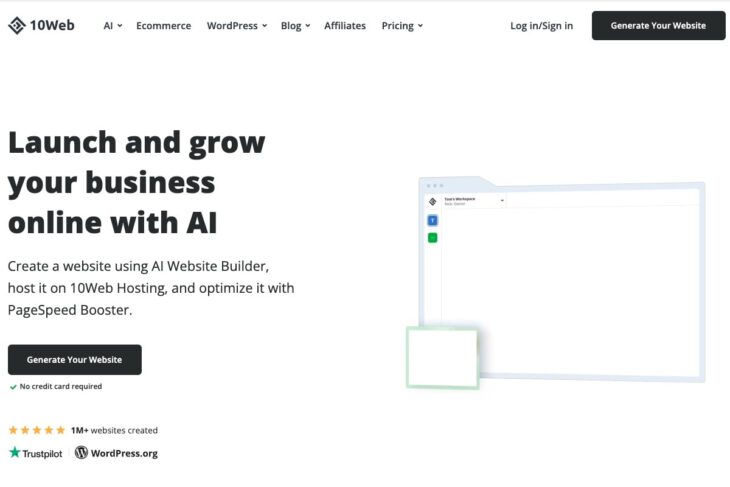Click the 10Web diamond icon in mockup

click(x=433, y=202)
